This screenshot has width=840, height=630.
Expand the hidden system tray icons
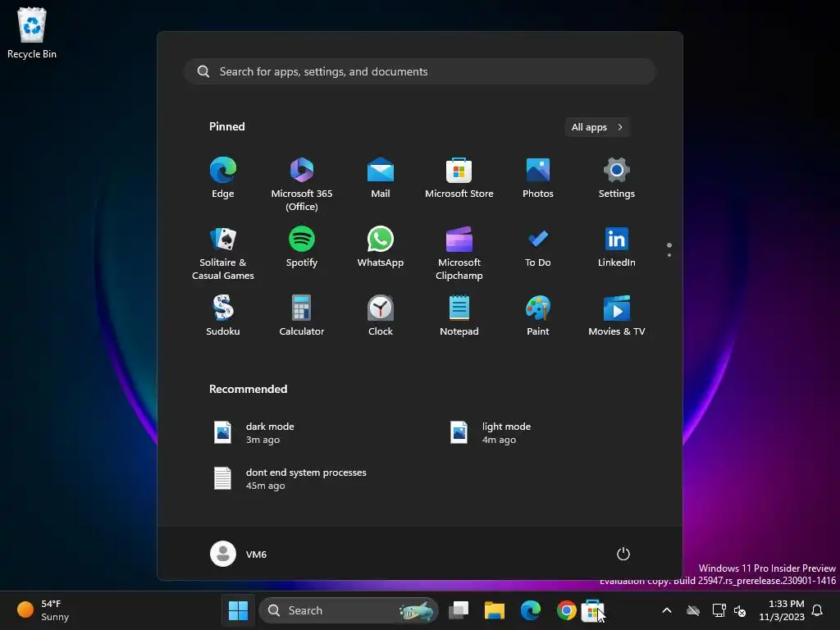click(667, 610)
